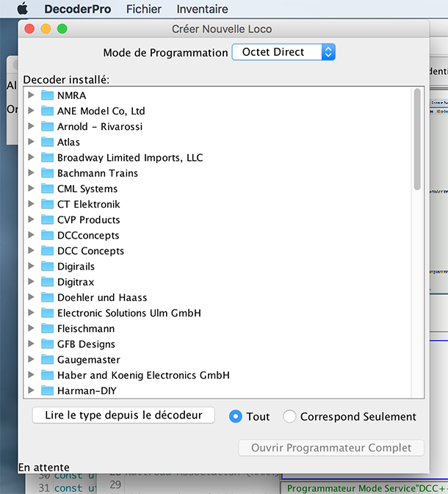Zoom the Créer Nouvelle Loco window
The height and width of the screenshot is (494, 448).
pyautogui.click(x=62, y=29)
